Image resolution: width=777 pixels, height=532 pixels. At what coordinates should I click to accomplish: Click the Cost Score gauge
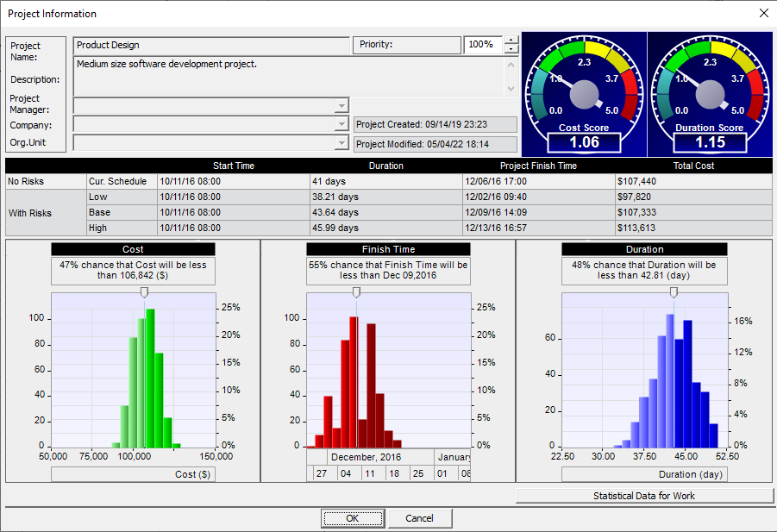(584, 94)
